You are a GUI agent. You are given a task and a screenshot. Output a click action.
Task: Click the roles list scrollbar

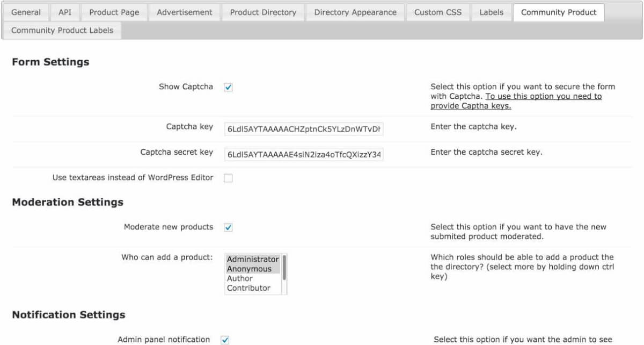284,267
